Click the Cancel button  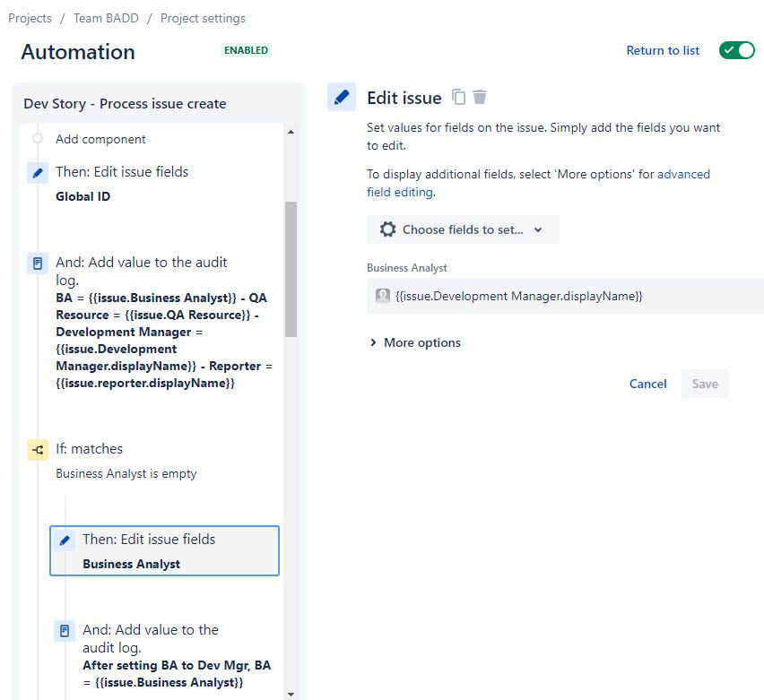tap(648, 384)
